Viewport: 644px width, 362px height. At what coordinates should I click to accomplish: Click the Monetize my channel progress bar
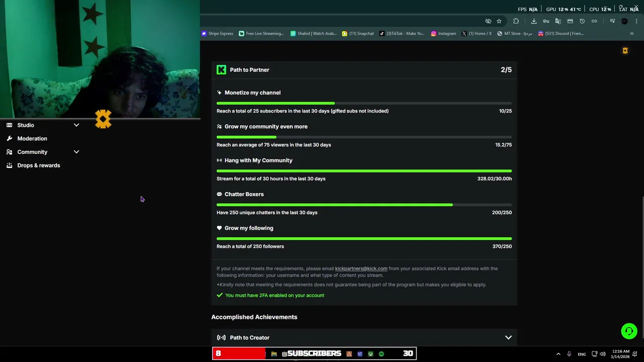[x=364, y=103]
